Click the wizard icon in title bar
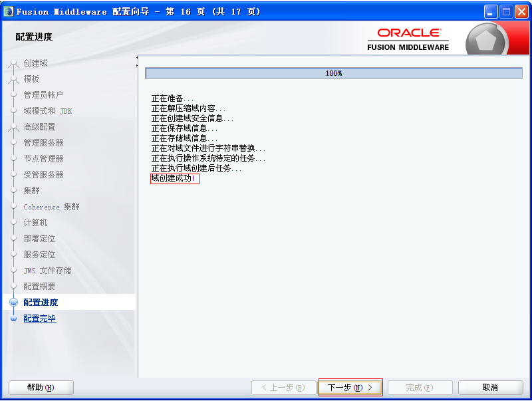The image size is (532, 401). pos(9,11)
